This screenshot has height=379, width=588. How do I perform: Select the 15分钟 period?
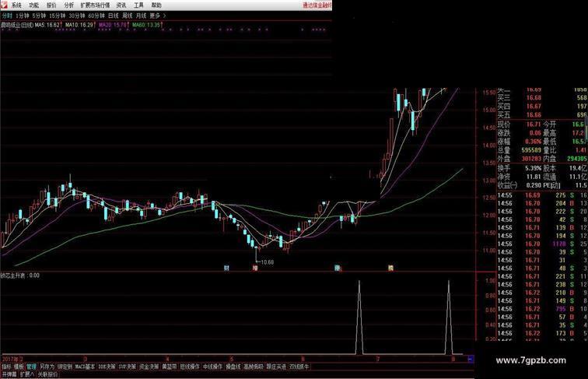58,16
